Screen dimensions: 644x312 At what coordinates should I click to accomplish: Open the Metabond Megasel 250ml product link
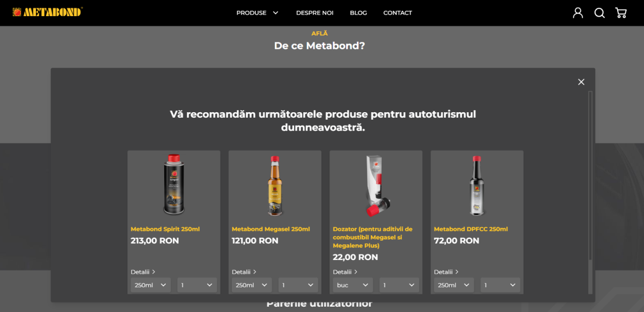click(x=270, y=229)
